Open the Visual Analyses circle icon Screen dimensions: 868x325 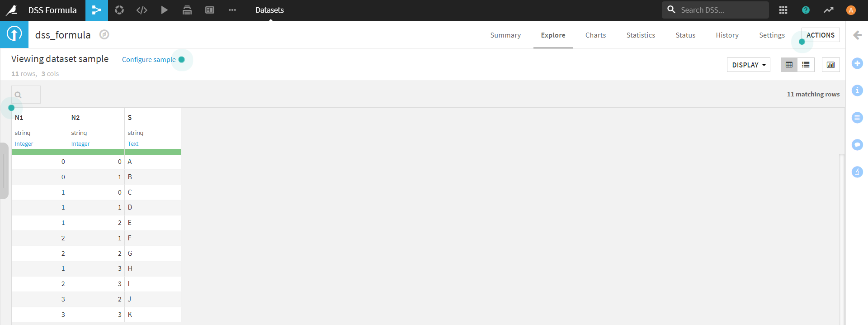coord(119,10)
